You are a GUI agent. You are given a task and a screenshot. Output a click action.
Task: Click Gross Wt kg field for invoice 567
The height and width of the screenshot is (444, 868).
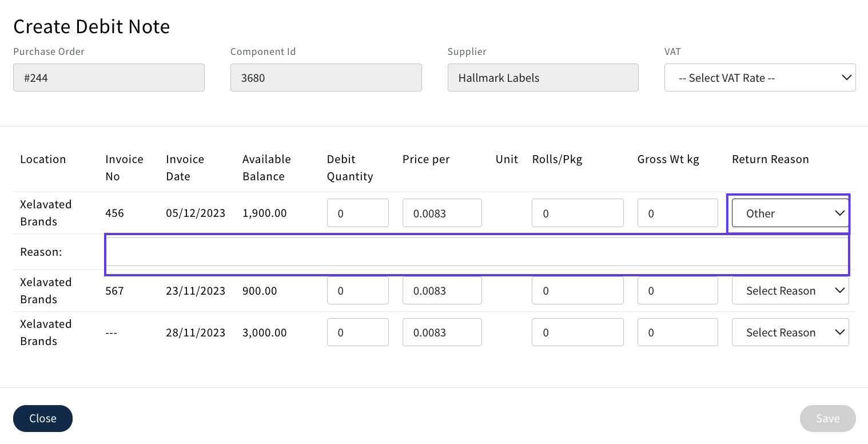pos(677,291)
